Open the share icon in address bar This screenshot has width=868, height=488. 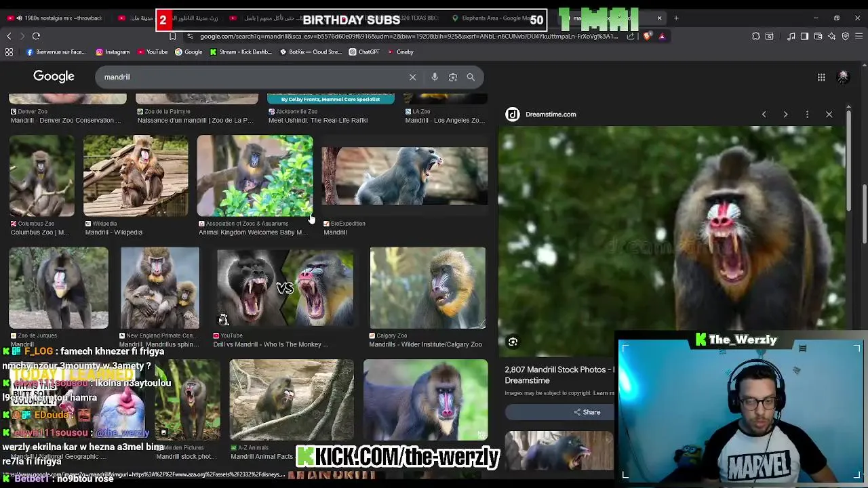click(631, 36)
